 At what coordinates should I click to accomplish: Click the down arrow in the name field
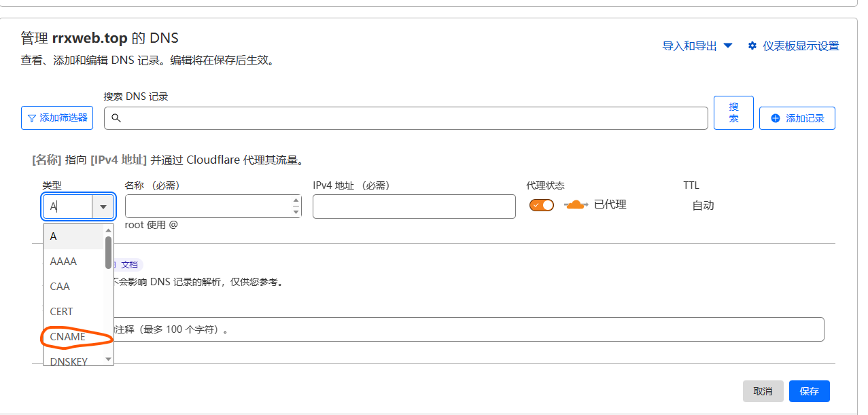[x=296, y=212]
